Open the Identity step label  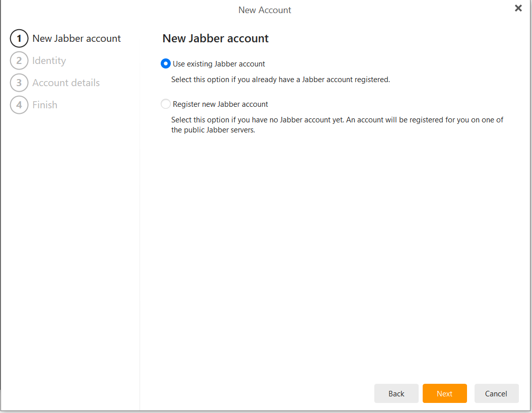pos(49,61)
